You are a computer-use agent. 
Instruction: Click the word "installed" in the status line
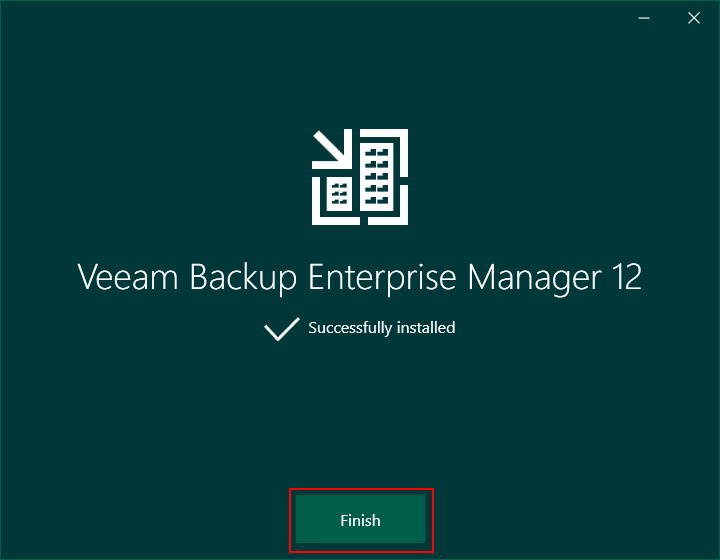pos(426,328)
